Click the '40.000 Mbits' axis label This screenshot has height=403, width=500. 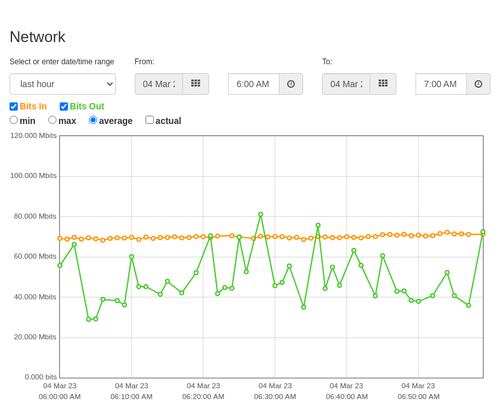[35, 297]
